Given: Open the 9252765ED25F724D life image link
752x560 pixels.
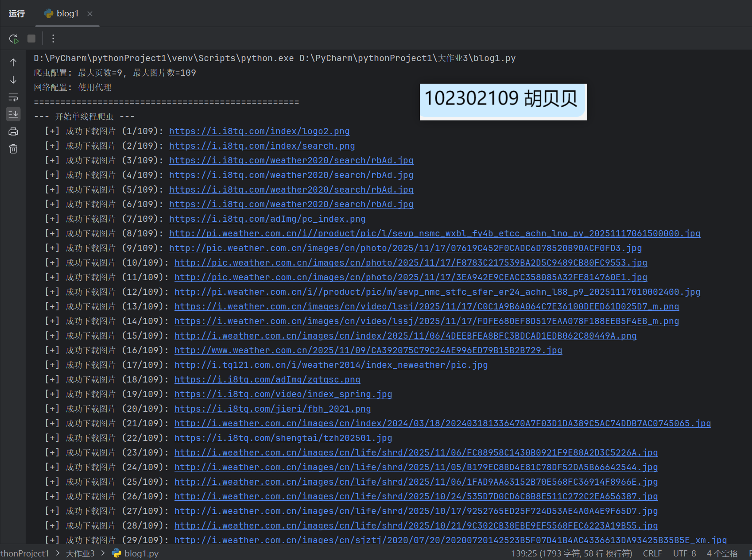Looking at the screenshot, I should [x=416, y=511].
